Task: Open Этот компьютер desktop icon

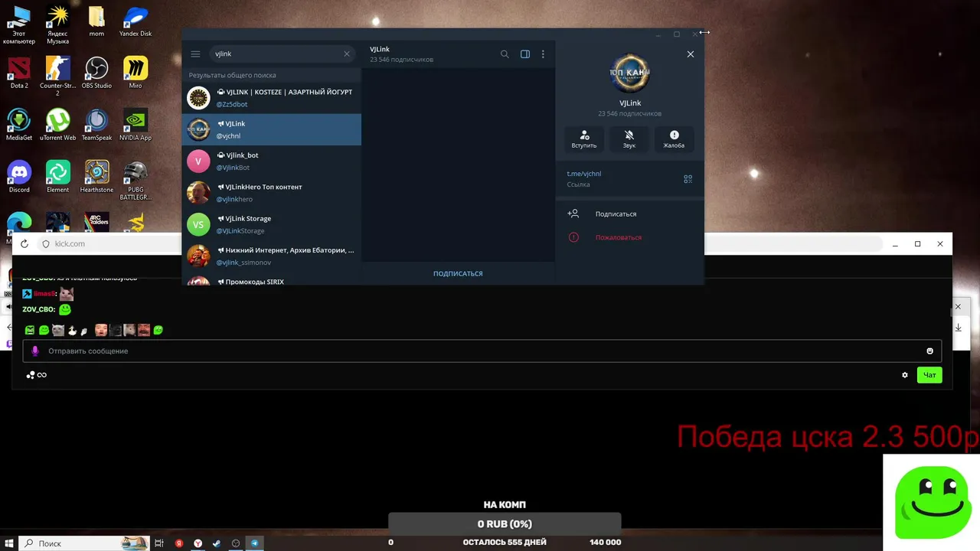Action: (18, 25)
